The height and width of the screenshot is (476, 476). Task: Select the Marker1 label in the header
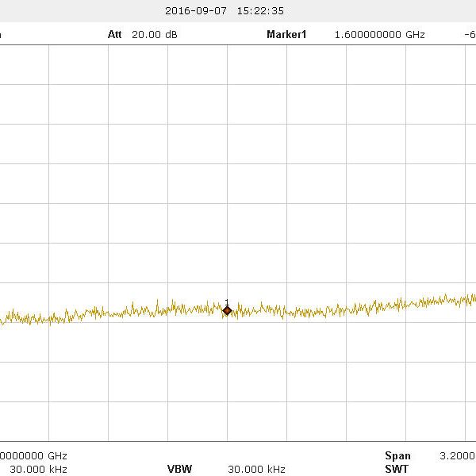point(286,35)
